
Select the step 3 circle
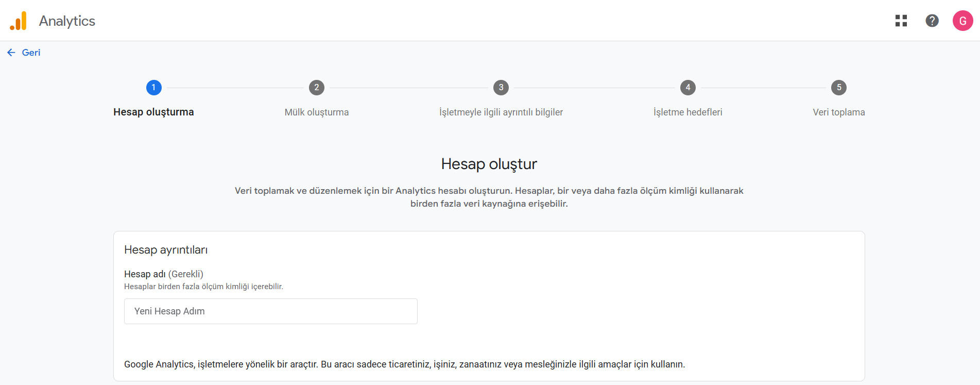501,88
